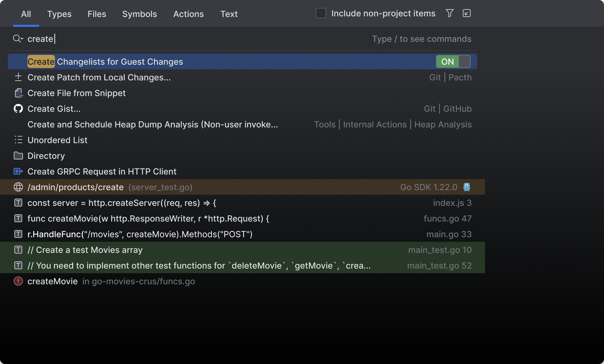Open 'Create a test Movies array' result
Screen dimensions: 604x364
pos(85,250)
